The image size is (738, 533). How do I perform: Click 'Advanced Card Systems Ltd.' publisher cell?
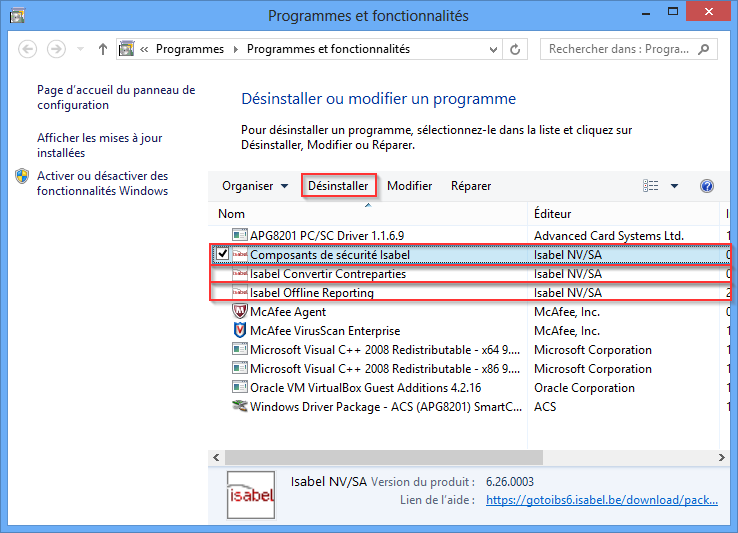pos(609,235)
